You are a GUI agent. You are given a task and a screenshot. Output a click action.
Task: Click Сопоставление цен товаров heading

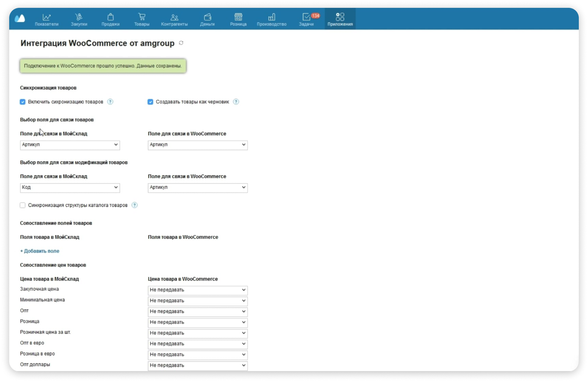[x=53, y=265]
